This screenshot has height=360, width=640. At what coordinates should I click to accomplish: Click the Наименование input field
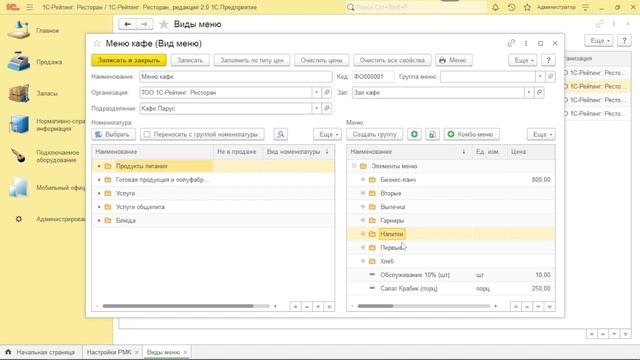click(236, 76)
